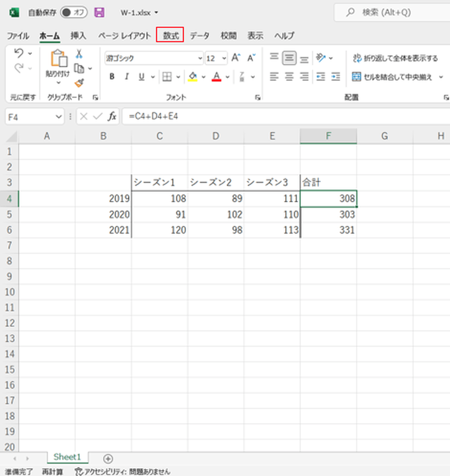Select cell D5 containing 102
Viewport: 450px width, 476px height.
pyautogui.click(x=216, y=214)
